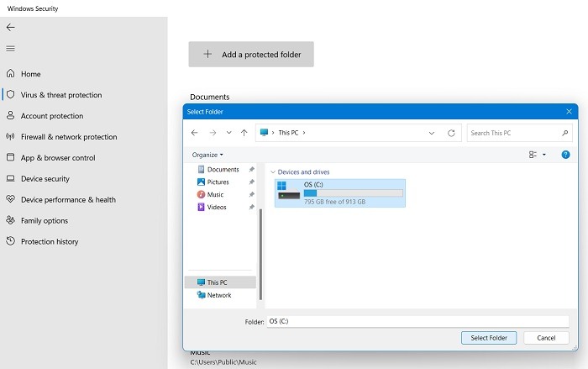This screenshot has height=369, width=588.
Task: Open the Organize dropdown menu
Action: (207, 155)
